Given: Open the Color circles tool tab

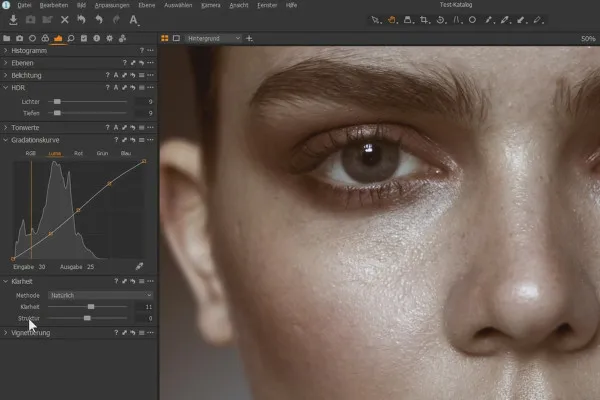Looking at the screenshot, I should [x=45, y=38].
